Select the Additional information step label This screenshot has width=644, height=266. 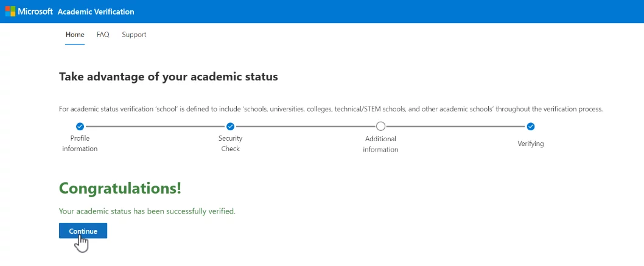(380, 144)
